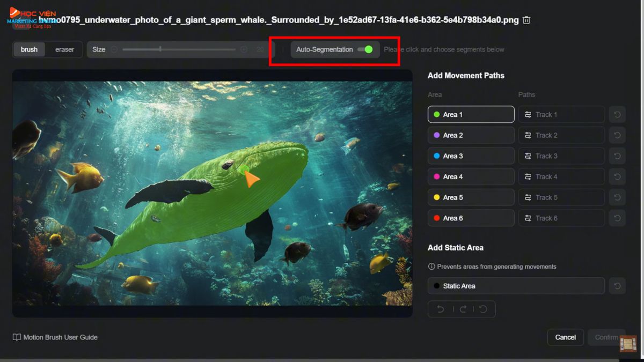Draw path using Track 1 button

[561, 114]
